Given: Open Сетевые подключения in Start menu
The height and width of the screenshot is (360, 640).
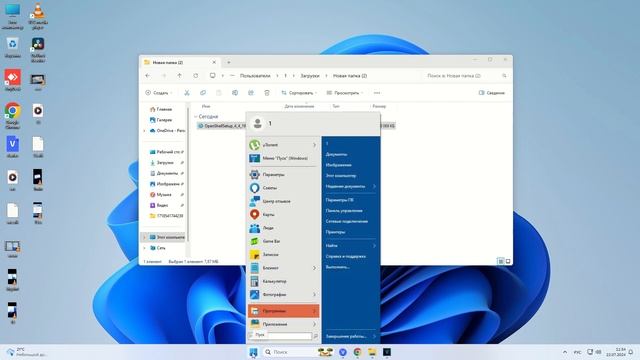Looking at the screenshot, I should click(347, 221).
